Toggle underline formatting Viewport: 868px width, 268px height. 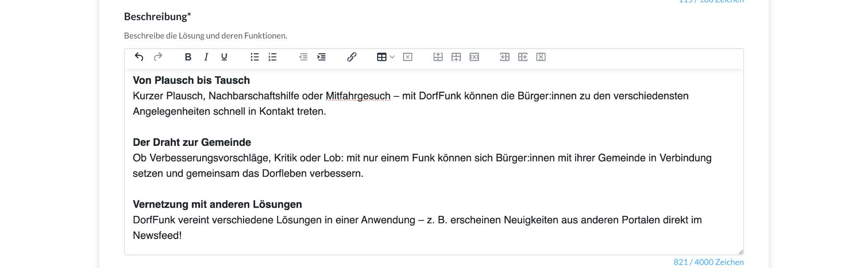pyautogui.click(x=224, y=57)
